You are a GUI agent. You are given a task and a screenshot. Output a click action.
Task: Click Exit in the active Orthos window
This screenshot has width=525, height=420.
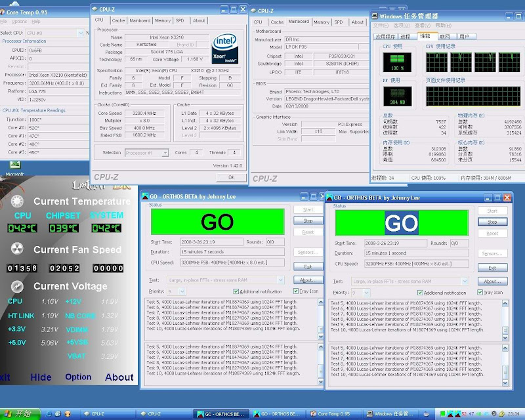(493, 268)
